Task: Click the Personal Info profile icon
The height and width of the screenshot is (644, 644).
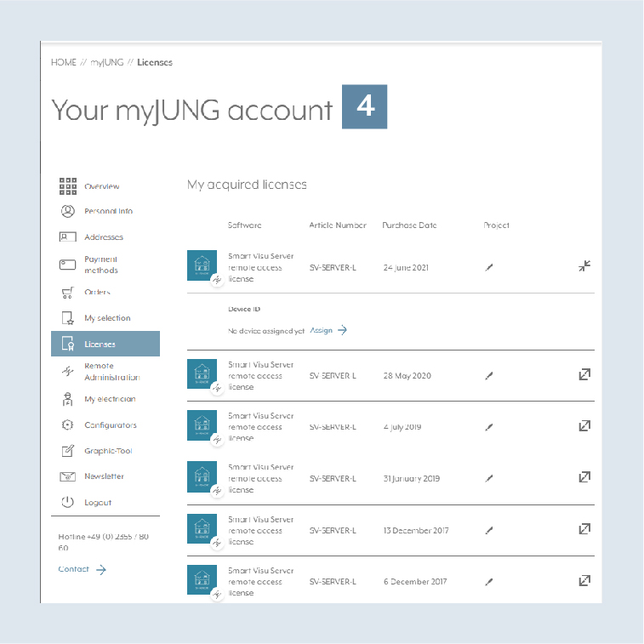Action: pos(68,211)
